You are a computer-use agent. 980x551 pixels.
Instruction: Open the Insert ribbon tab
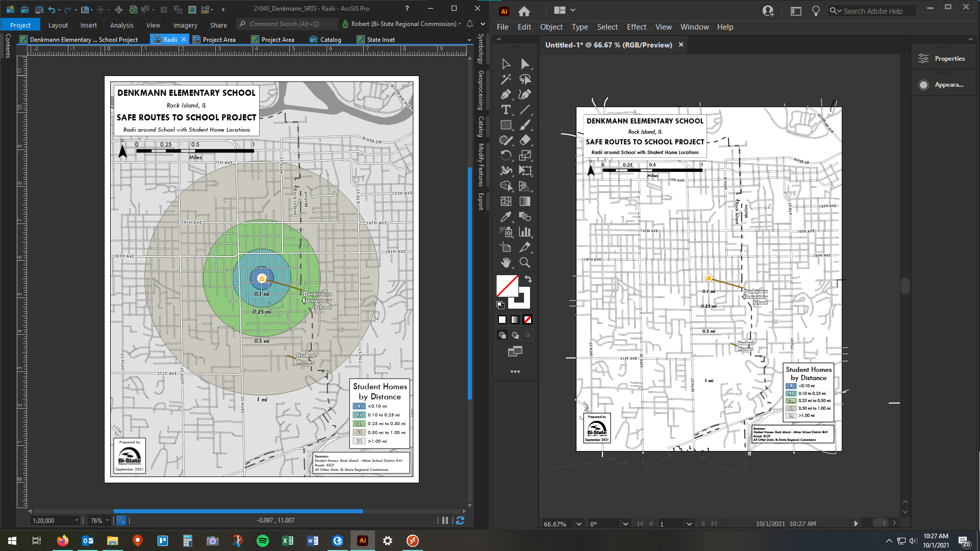click(x=88, y=25)
